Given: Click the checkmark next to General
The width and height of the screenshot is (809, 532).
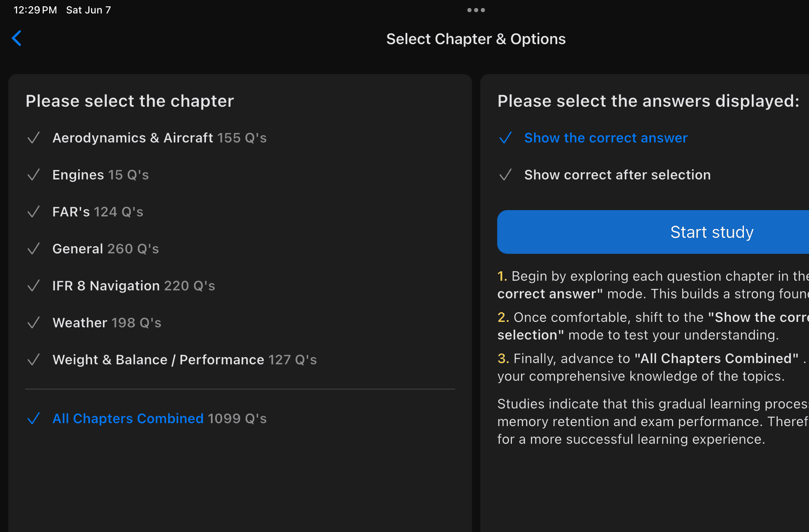Looking at the screenshot, I should tap(34, 249).
